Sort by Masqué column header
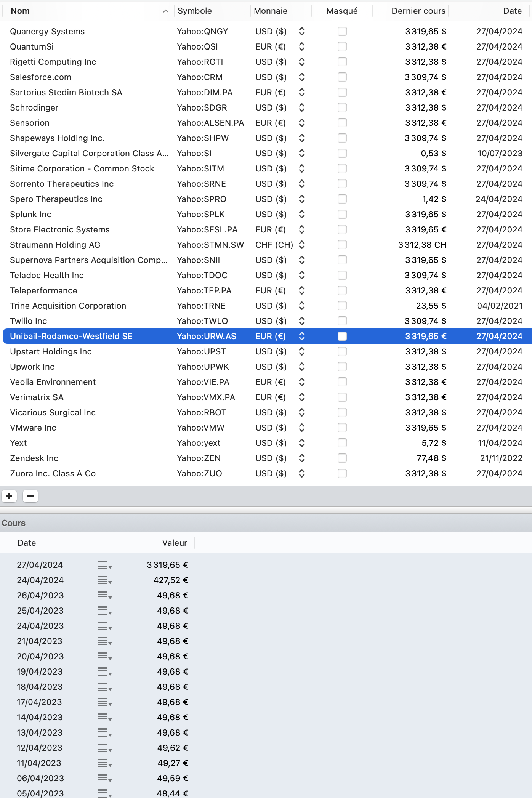 [342, 11]
